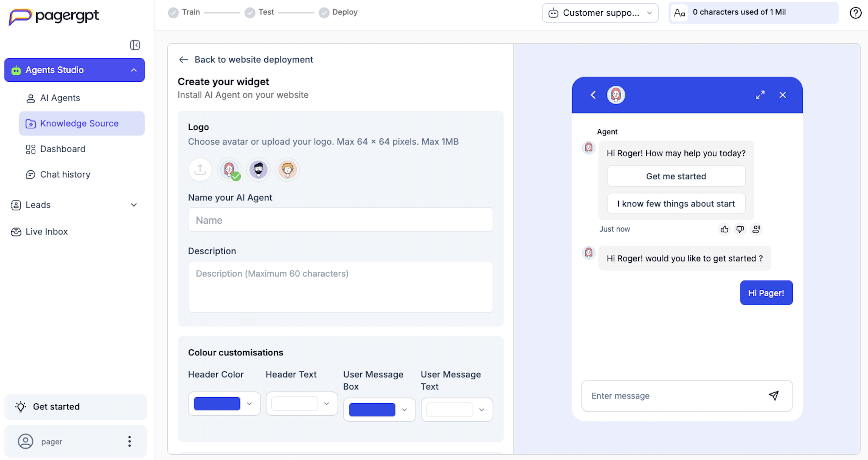Click thumbs down on agent message

740,229
